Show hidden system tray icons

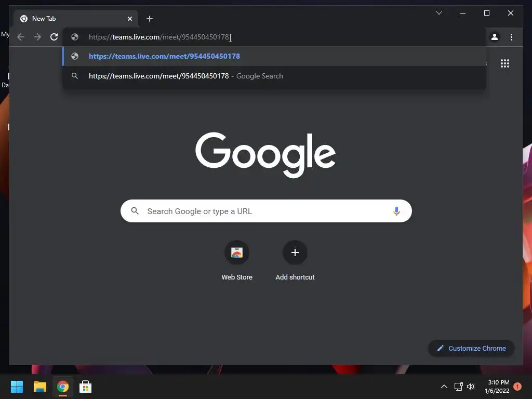(x=444, y=387)
